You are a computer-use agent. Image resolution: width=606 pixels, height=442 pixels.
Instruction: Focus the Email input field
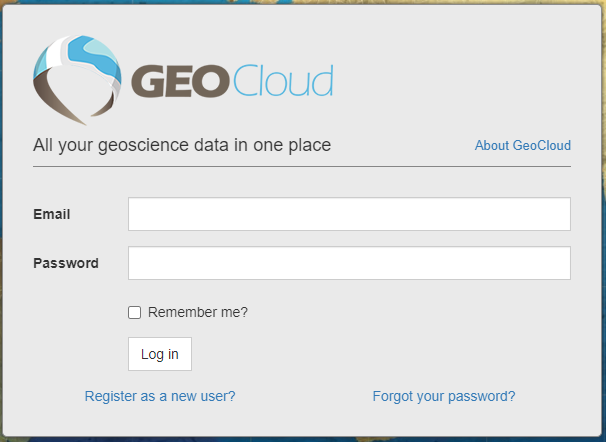tap(349, 214)
